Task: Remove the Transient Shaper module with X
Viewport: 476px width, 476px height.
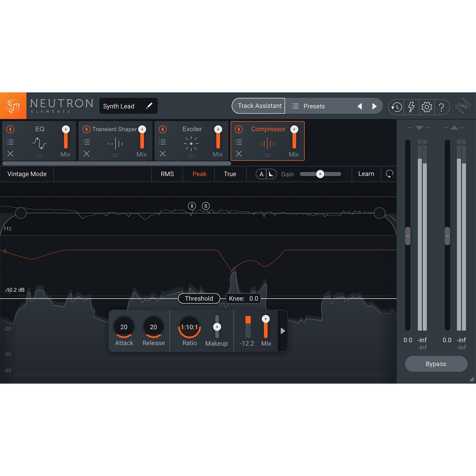Action: [x=87, y=154]
